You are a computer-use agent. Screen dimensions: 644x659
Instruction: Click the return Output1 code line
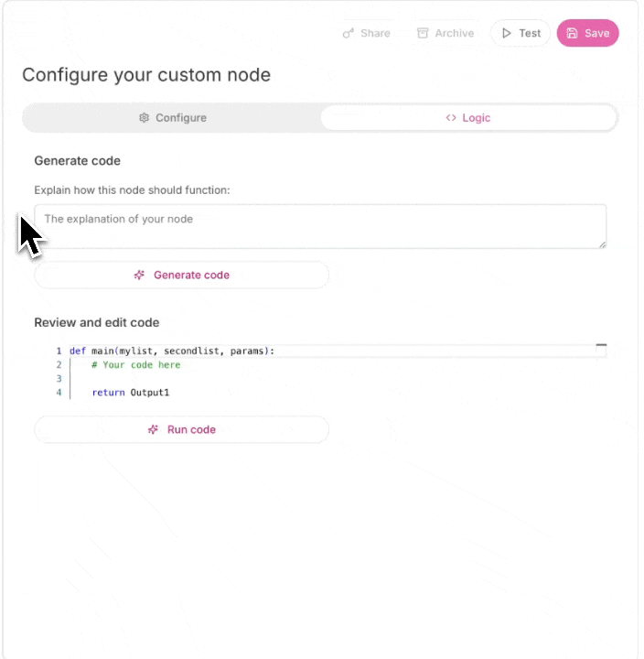(x=131, y=393)
